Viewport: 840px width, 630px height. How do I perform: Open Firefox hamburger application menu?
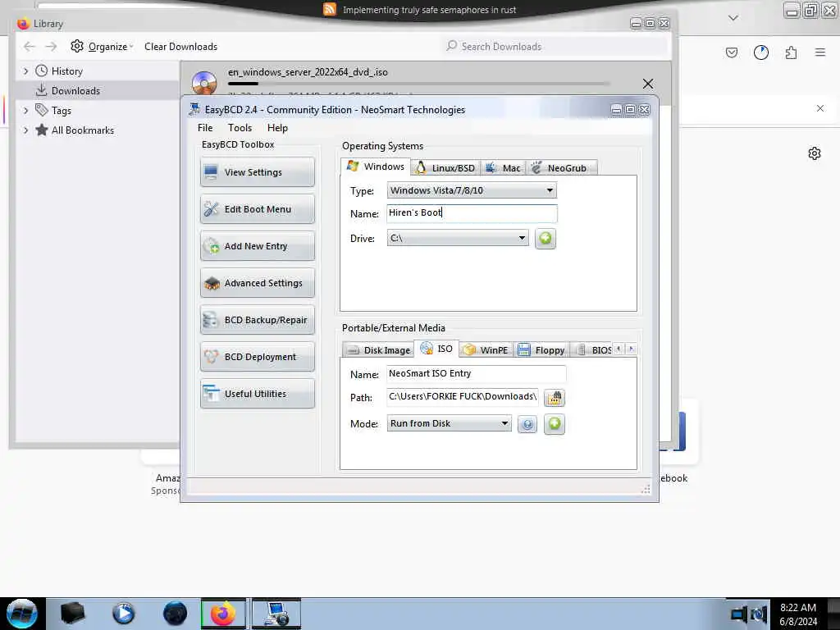pyautogui.click(x=819, y=52)
